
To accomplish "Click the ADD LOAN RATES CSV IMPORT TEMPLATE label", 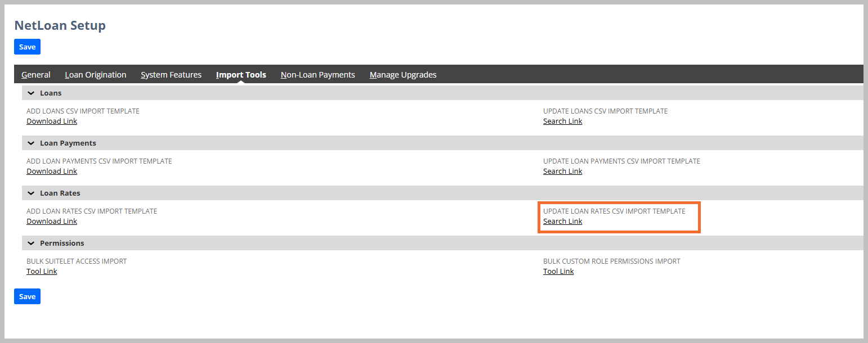I will [x=92, y=211].
